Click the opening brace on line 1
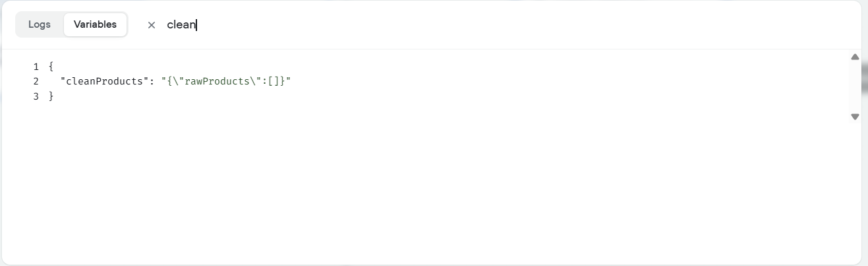The image size is (868, 266). tap(51, 67)
